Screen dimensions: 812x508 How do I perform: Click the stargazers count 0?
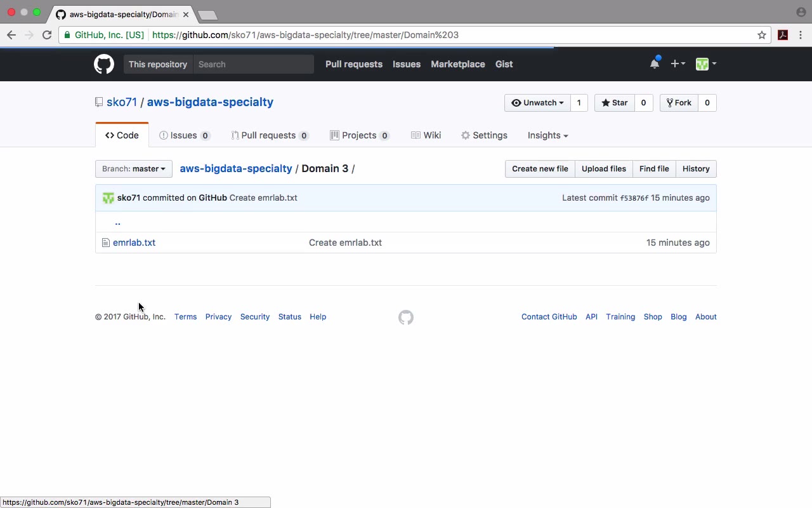click(x=643, y=103)
